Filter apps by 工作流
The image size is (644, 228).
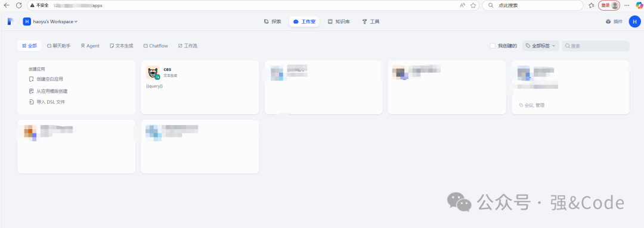pos(188,46)
